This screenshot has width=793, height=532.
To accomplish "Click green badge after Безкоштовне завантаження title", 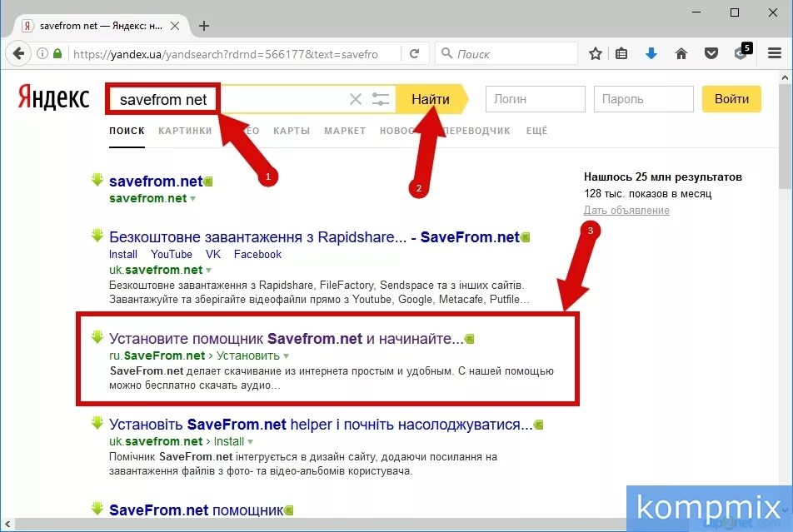I will pyautogui.click(x=525, y=237).
